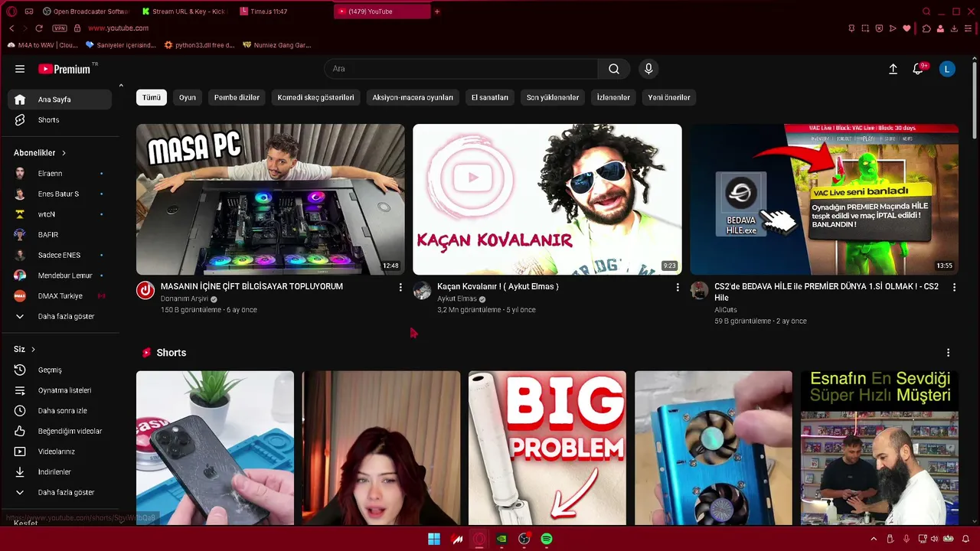The height and width of the screenshot is (551, 980).
Task: Open Opera's tab search magnifier
Action: (926, 11)
